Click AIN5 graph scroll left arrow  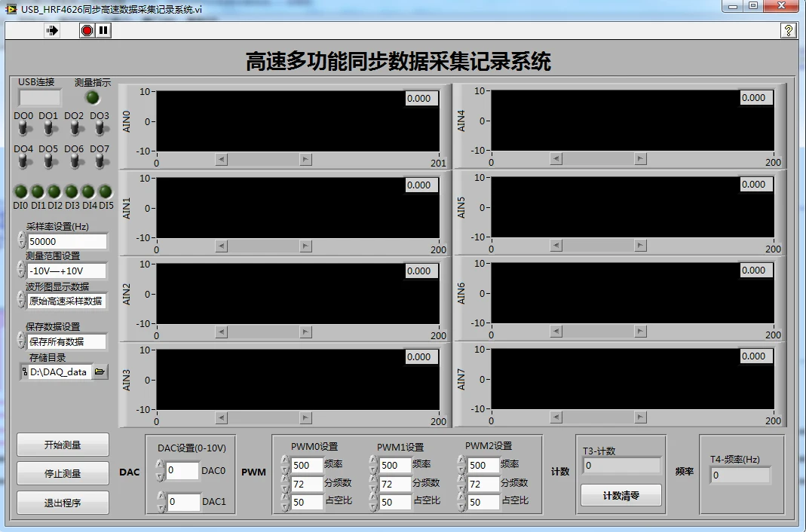[556, 245]
